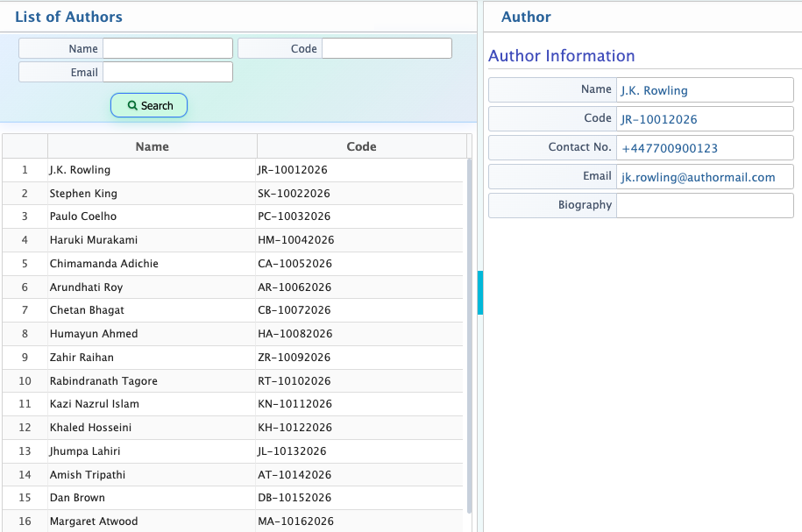Click the Biography field in Author Information

tap(705, 204)
